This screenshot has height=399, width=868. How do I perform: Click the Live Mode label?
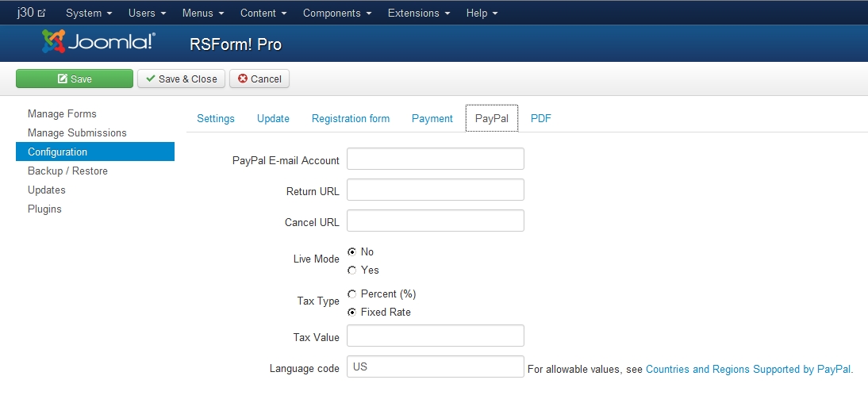[316, 259]
